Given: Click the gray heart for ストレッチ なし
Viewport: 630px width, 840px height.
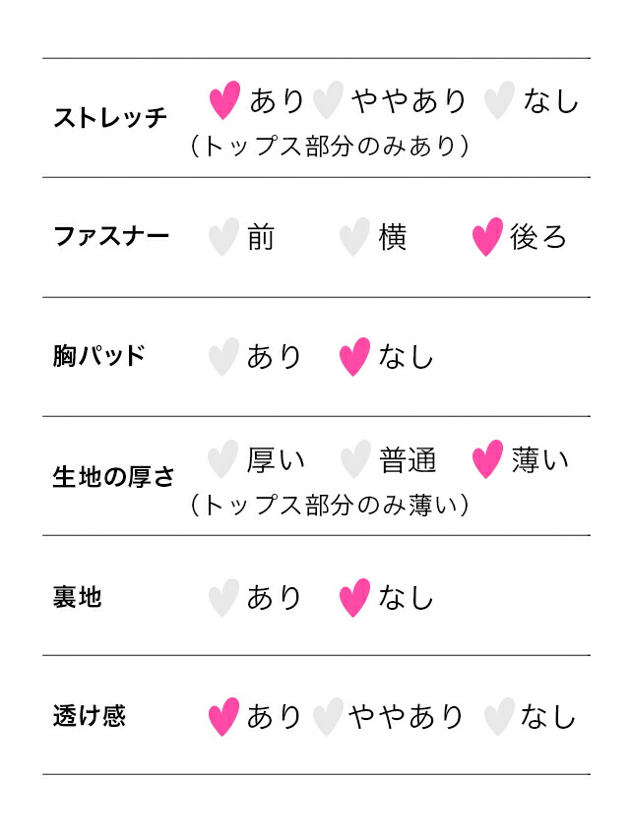Looking at the screenshot, I should click(x=499, y=99).
